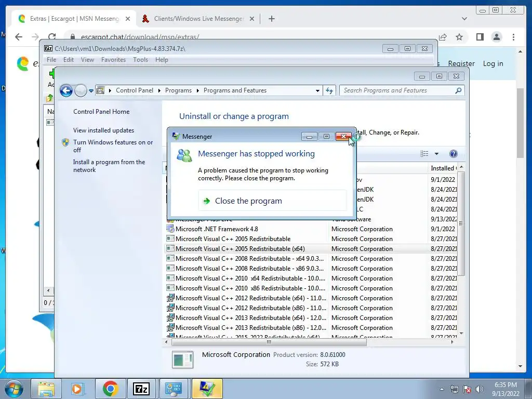532x399 pixels.
Task: Click the Chrome share page icon
Action: [x=443, y=37]
